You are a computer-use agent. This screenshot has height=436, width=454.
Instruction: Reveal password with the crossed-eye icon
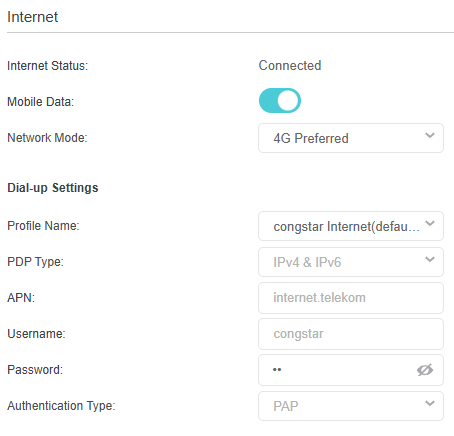pyautogui.click(x=425, y=370)
